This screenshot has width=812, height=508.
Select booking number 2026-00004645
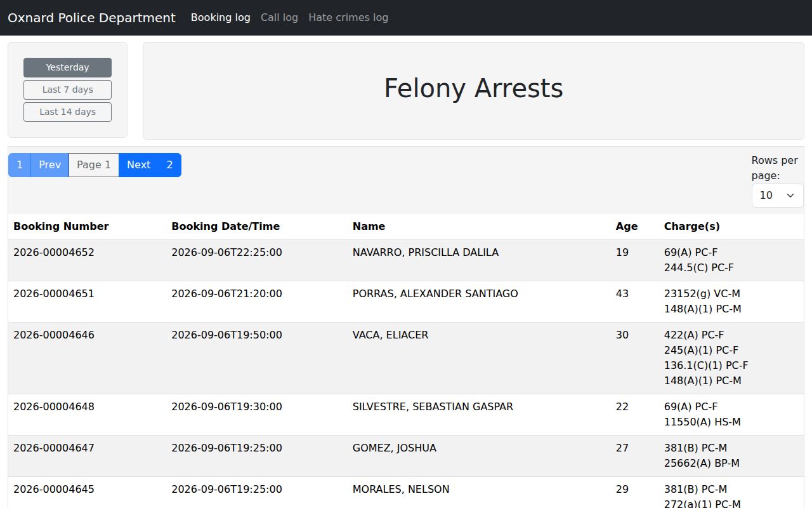coord(54,490)
